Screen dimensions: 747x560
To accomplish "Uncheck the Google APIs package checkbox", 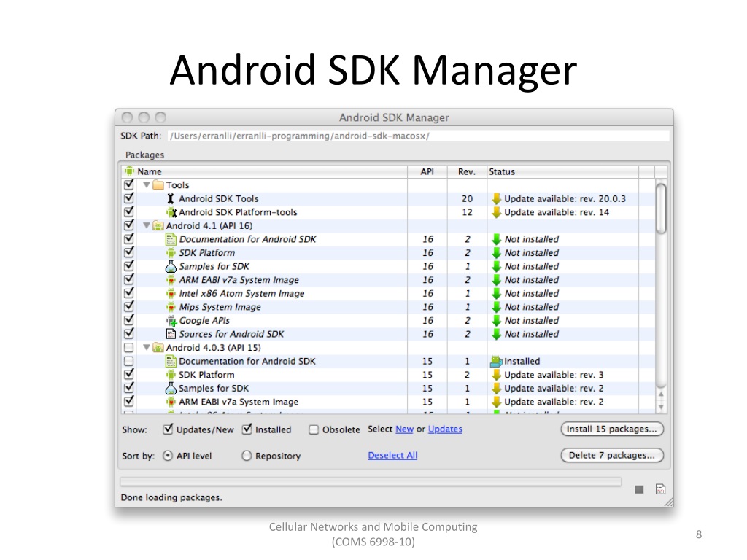I will point(128,320).
